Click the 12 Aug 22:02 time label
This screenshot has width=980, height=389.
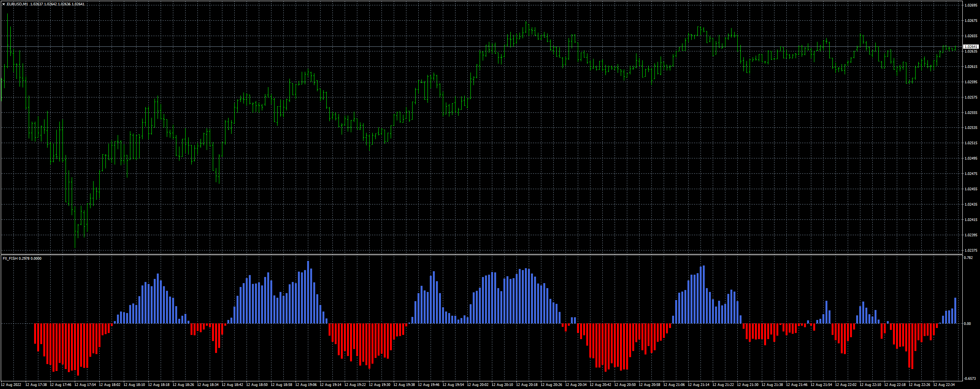[x=846, y=385]
